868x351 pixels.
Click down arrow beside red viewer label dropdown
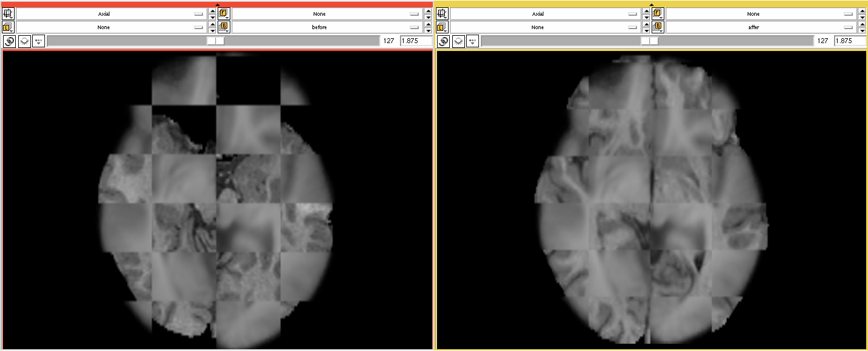(212, 30)
